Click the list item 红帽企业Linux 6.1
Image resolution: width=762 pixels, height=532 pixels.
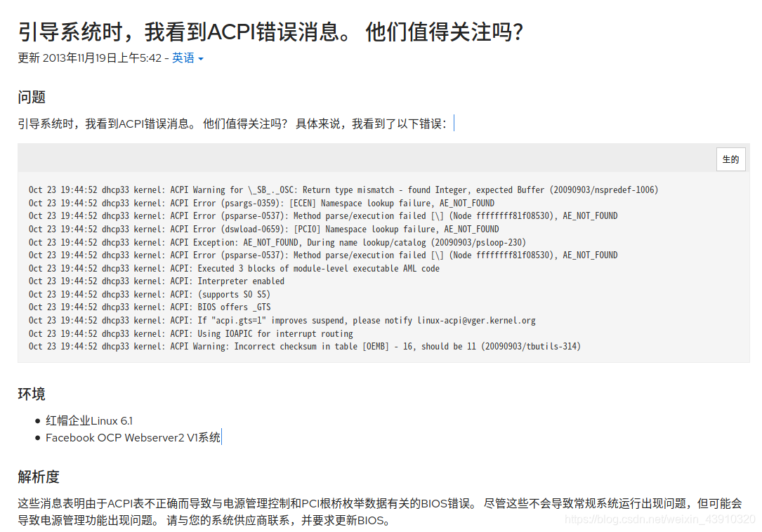pos(89,420)
